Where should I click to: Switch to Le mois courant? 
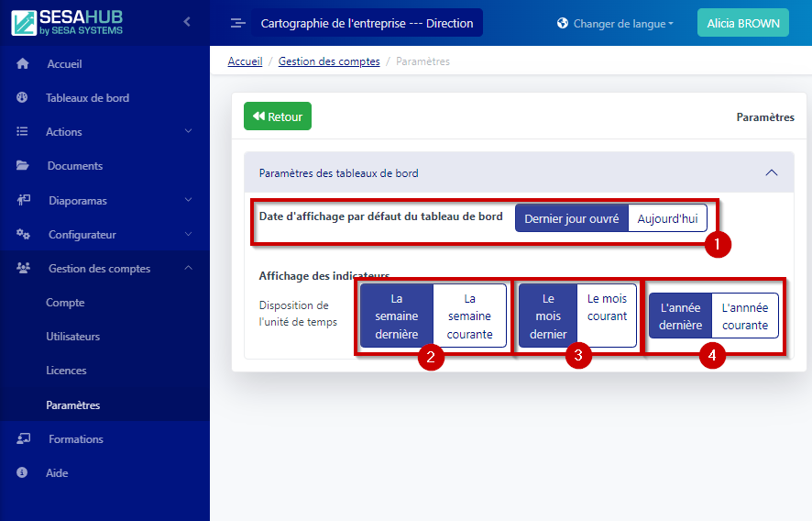607,307
